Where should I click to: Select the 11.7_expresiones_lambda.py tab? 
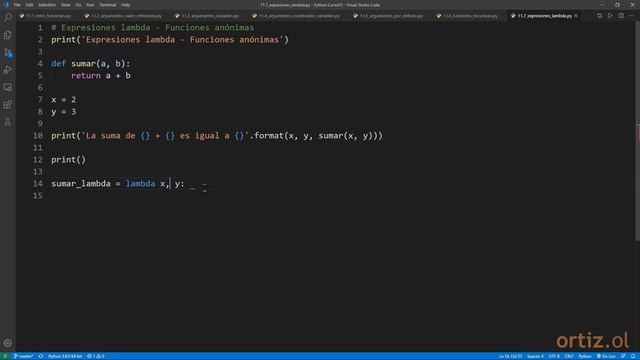[x=544, y=16]
